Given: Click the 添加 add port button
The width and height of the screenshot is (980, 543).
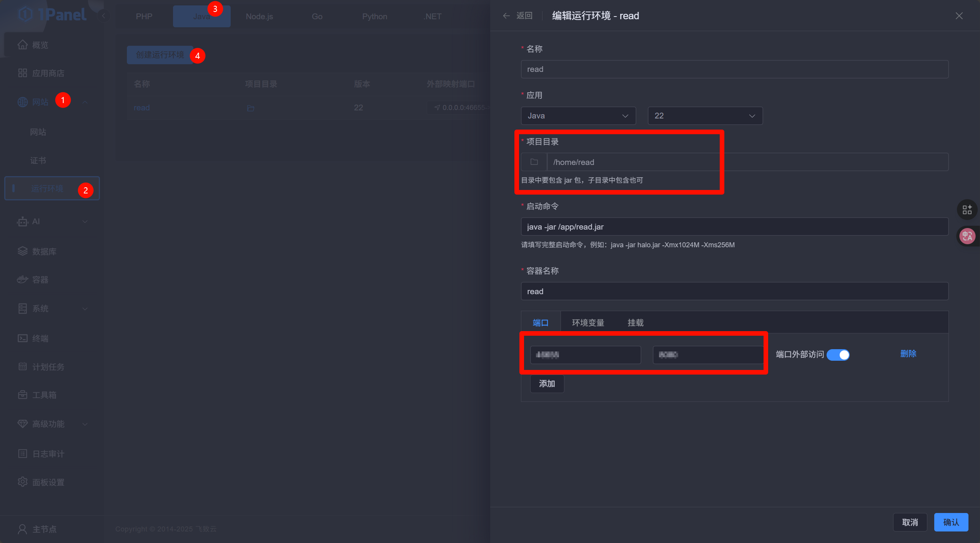Looking at the screenshot, I should pos(547,383).
